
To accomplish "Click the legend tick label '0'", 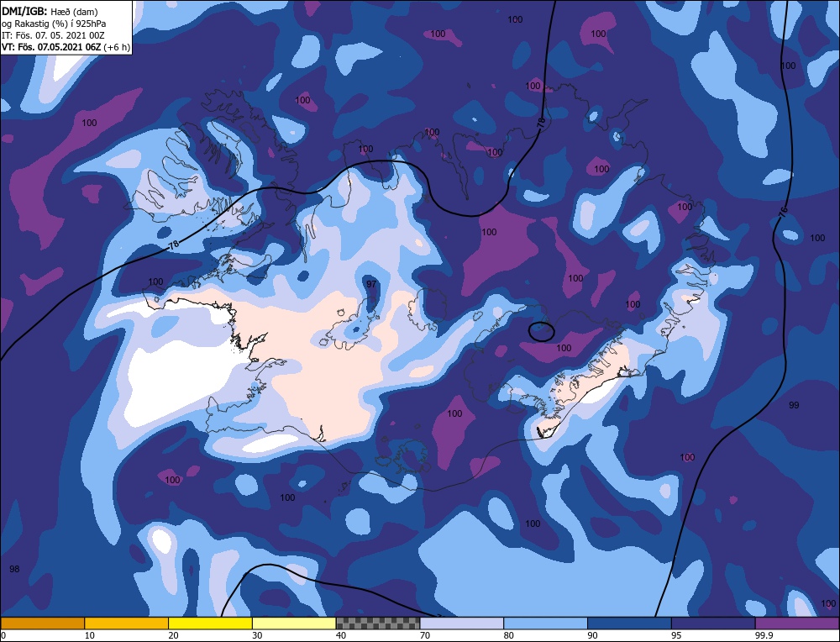I will tap(3, 635).
